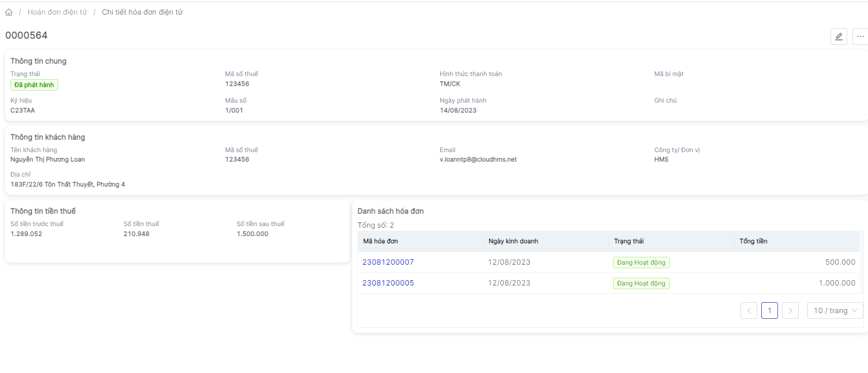Click the customer email v.loanntp8@cloudhms.net
The width and height of the screenshot is (868, 373).
[x=478, y=159]
